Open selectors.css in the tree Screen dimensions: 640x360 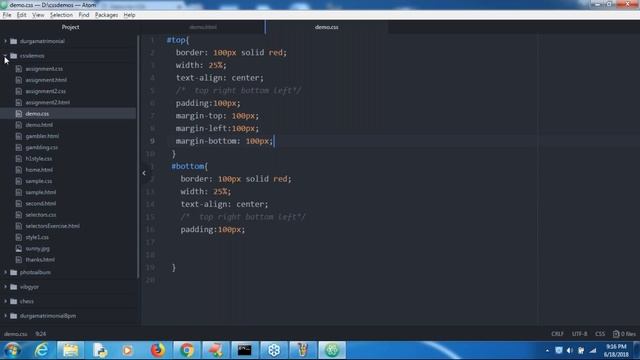coord(41,215)
